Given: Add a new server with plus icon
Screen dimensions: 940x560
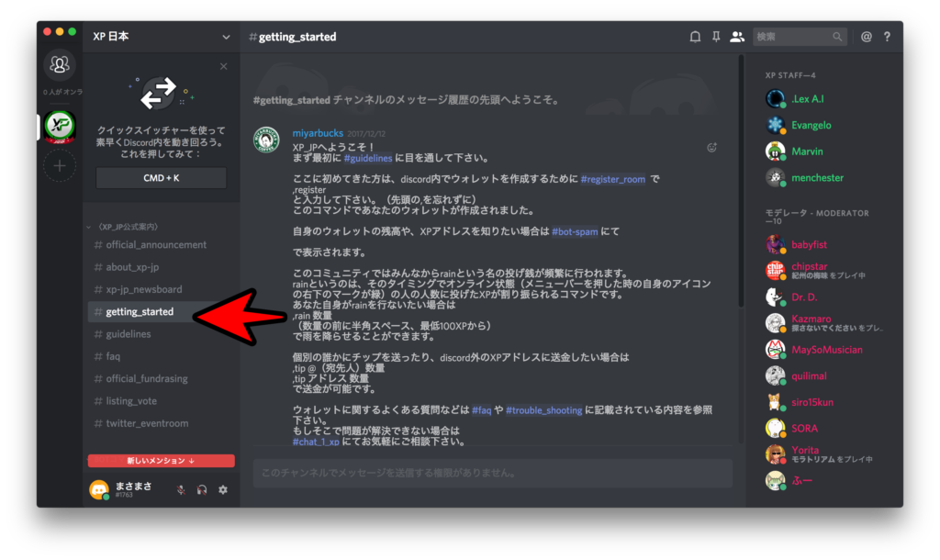Looking at the screenshot, I should tap(60, 165).
